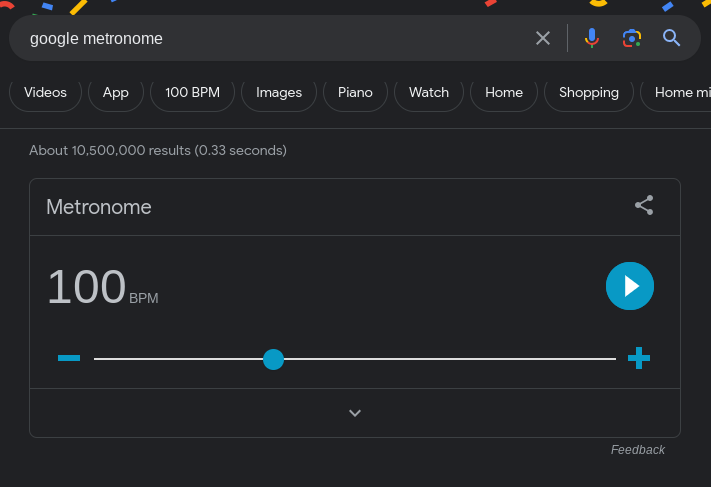The image size is (711, 487).
Task: Start the metronome with the play button
Action: (630, 286)
